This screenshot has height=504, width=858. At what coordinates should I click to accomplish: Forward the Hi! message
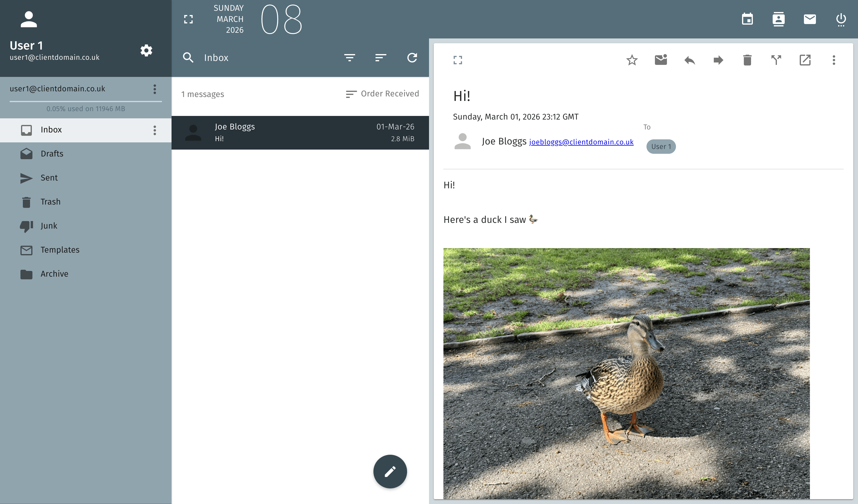coord(718,60)
